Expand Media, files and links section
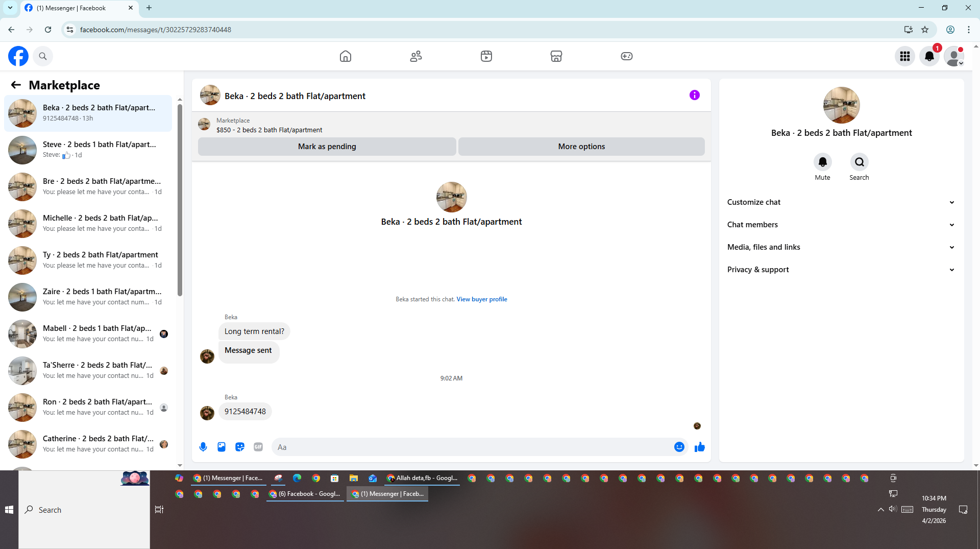 (x=841, y=247)
